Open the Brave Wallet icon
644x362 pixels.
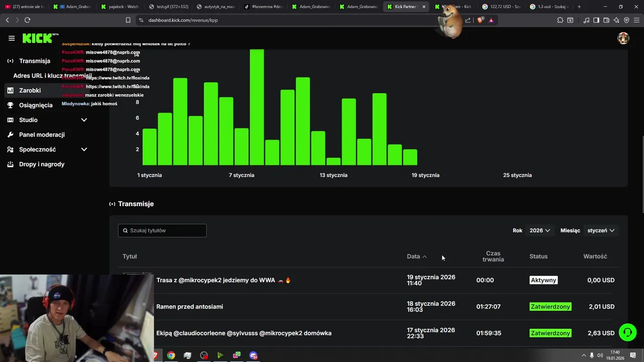pos(606,20)
